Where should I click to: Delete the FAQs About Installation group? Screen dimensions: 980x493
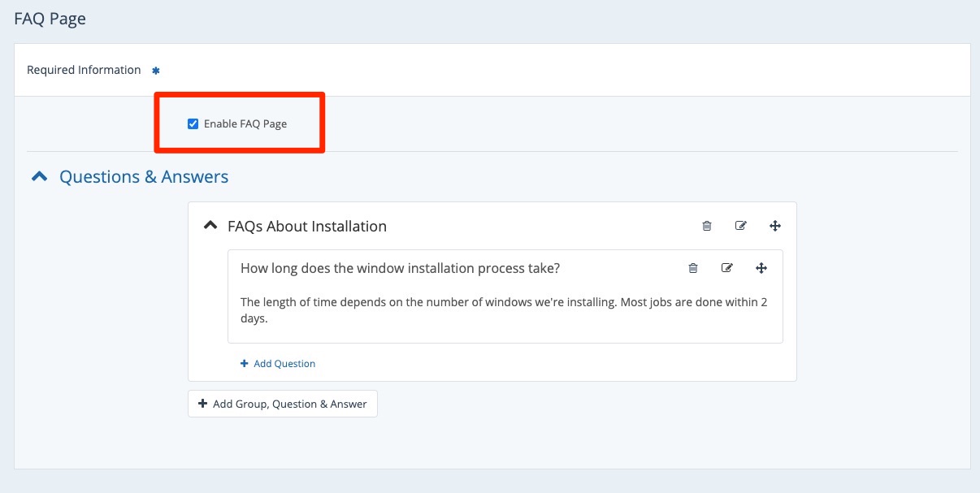click(x=707, y=226)
